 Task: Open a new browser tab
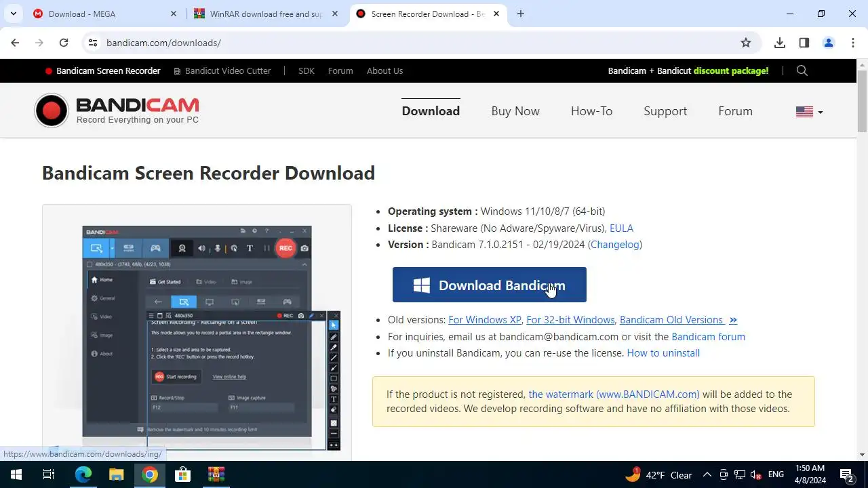click(x=521, y=14)
